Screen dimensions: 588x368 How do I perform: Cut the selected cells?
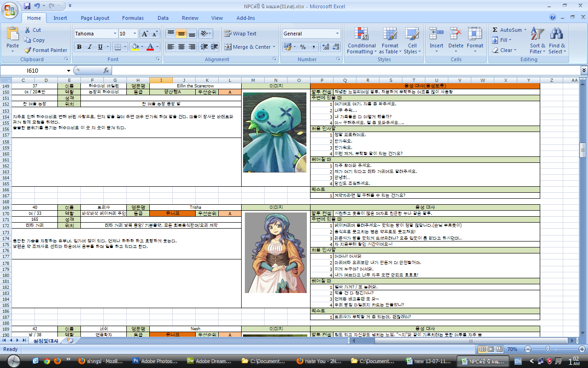point(33,30)
